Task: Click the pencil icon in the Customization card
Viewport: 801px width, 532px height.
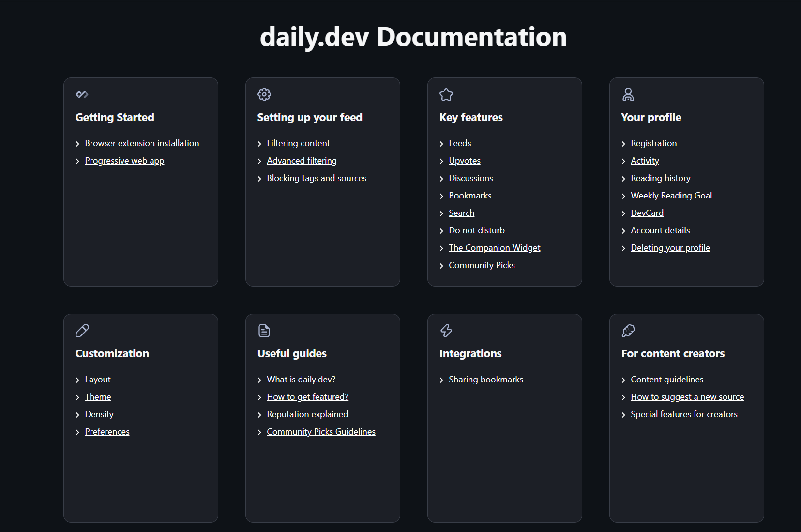Action: coord(82,331)
